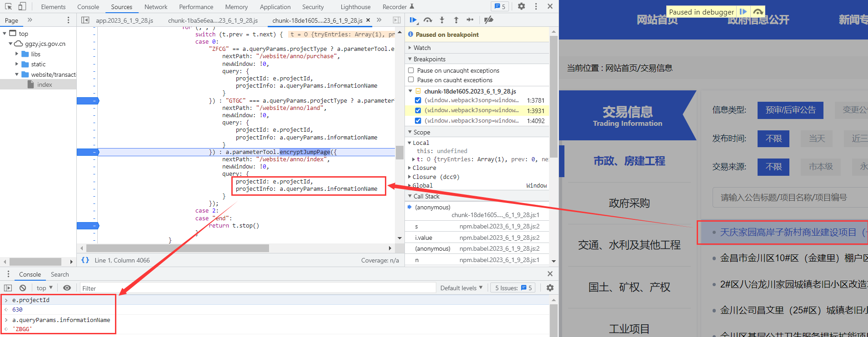Screen dimensions: 868x337
Task: Uncheck the breakpoint at 1:3781
Action: [418, 100]
